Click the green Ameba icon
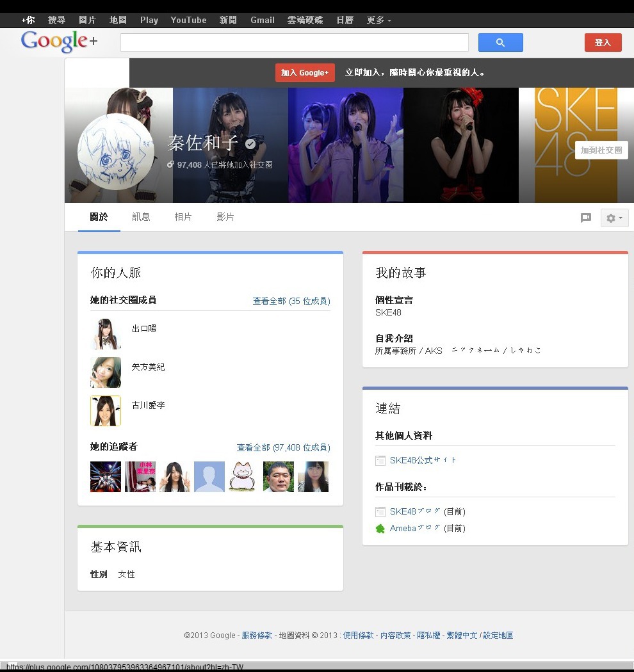Screen dimensions: 634x672 coord(380,529)
